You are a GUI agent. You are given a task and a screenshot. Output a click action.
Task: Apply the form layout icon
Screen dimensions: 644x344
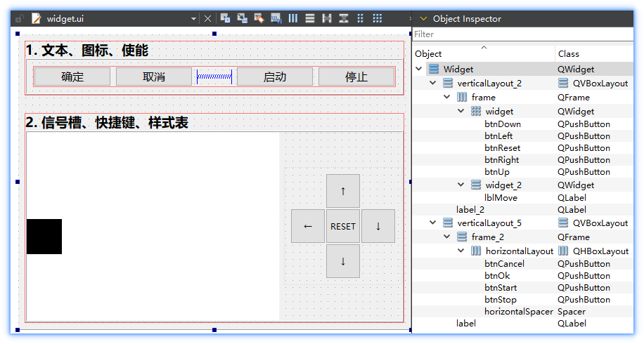pos(361,18)
